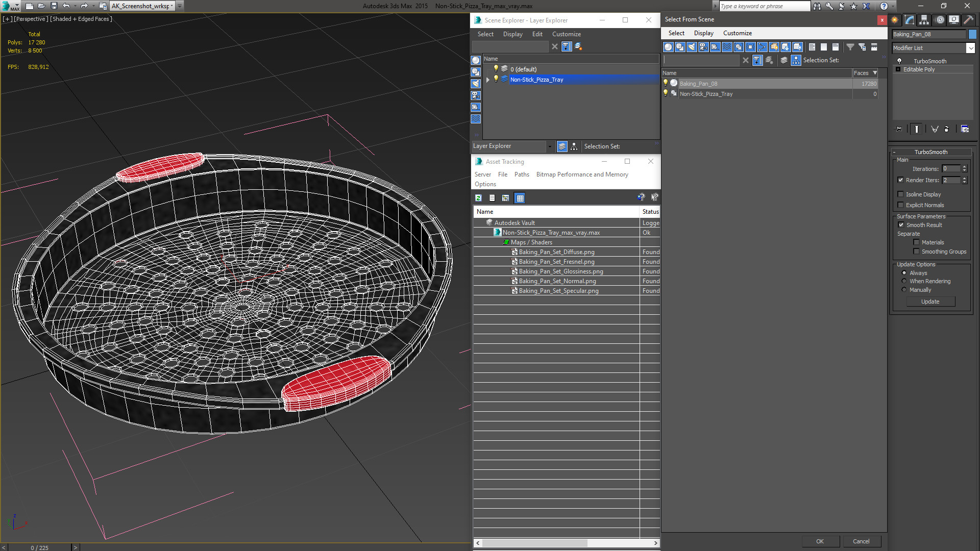Open Paths menu in Asset Tracking
The image size is (980, 551).
tap(522, 174)
